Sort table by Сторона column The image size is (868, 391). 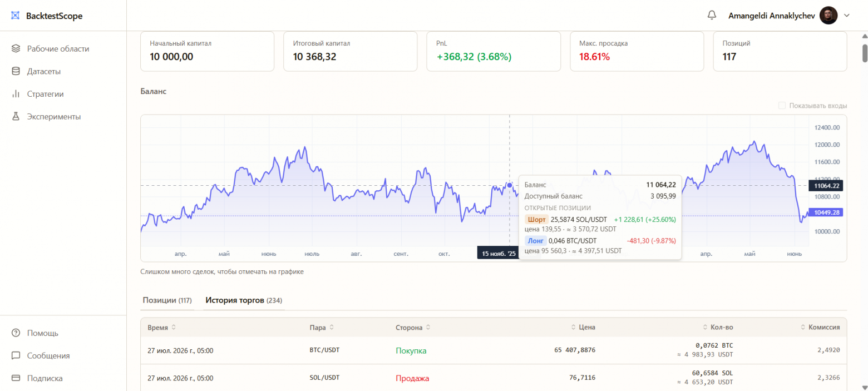point(413,327)
